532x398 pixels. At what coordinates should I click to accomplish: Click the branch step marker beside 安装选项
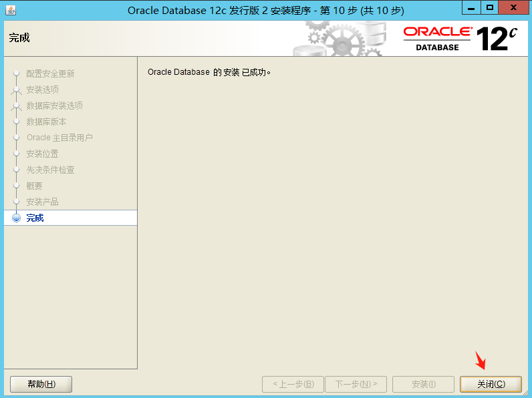pos(16,90)
